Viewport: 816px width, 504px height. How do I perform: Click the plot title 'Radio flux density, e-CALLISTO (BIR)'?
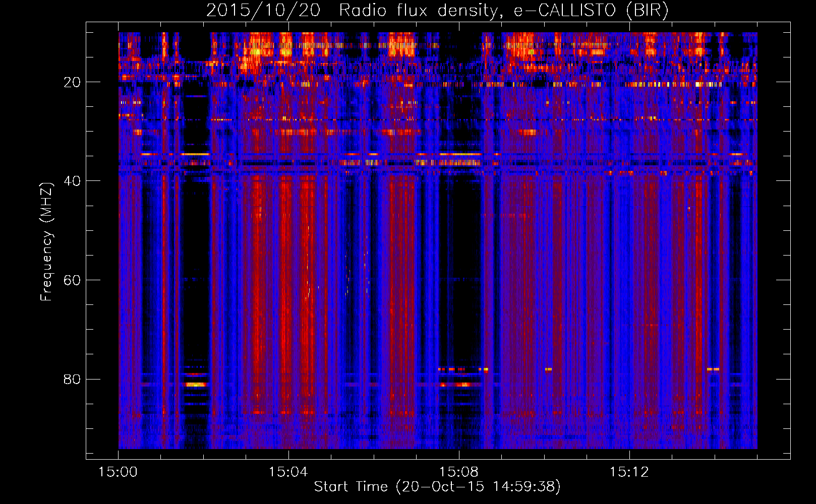[x=504, y=11]
